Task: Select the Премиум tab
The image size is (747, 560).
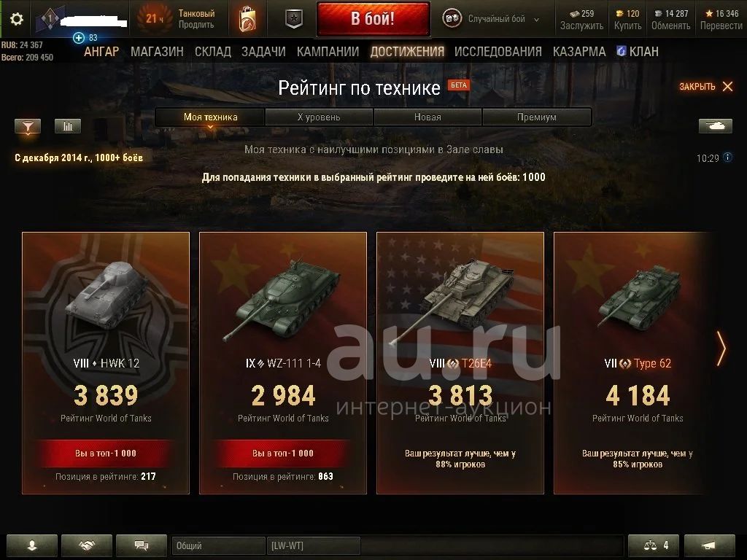Action: coord(537,117)
